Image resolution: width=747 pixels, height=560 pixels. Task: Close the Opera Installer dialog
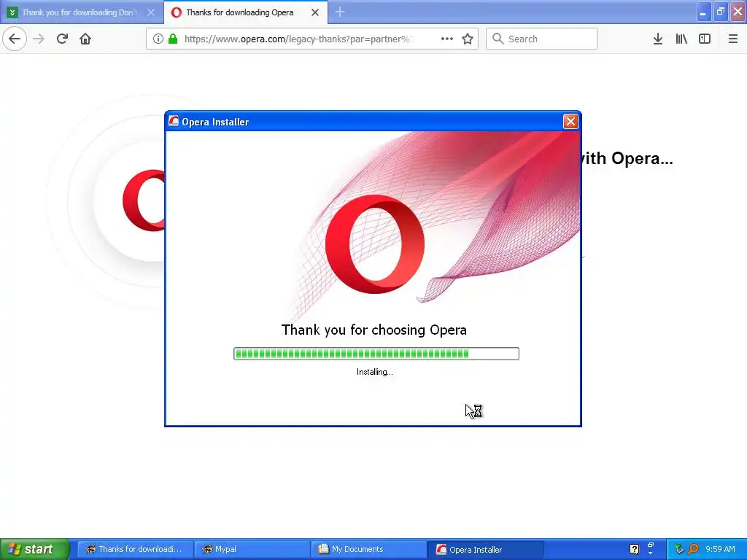570,122
